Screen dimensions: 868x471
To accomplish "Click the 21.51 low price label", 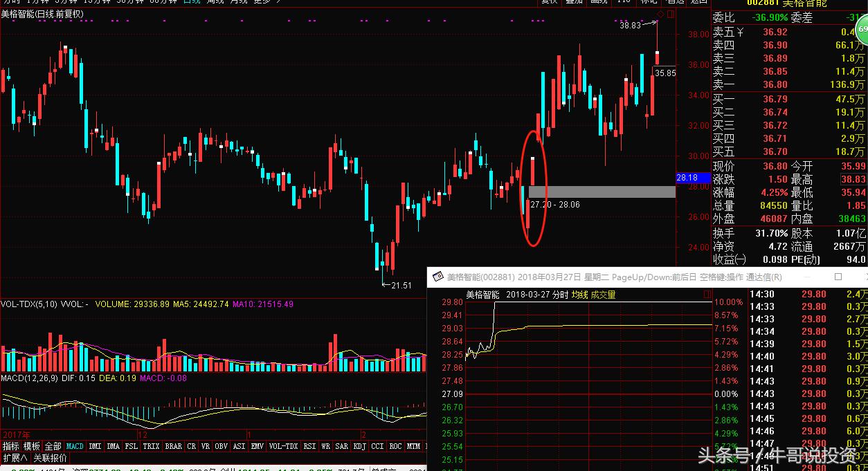I will tap(401, 285).
